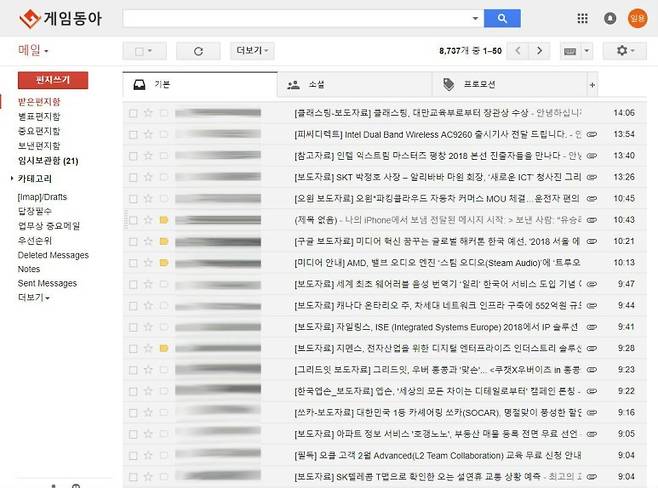
Task: Click attachment clip on 9:16 쏘카 message
Action: (592, 412)
